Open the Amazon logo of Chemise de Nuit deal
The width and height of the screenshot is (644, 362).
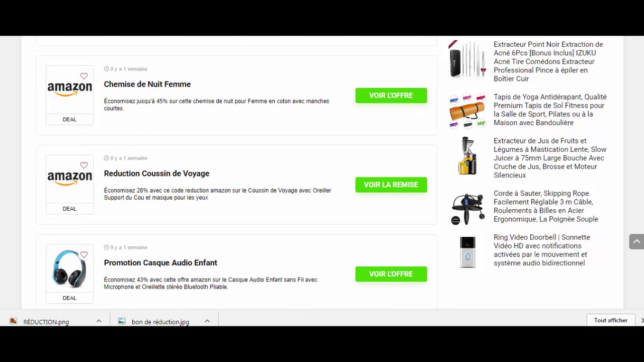tap(69, 89)
